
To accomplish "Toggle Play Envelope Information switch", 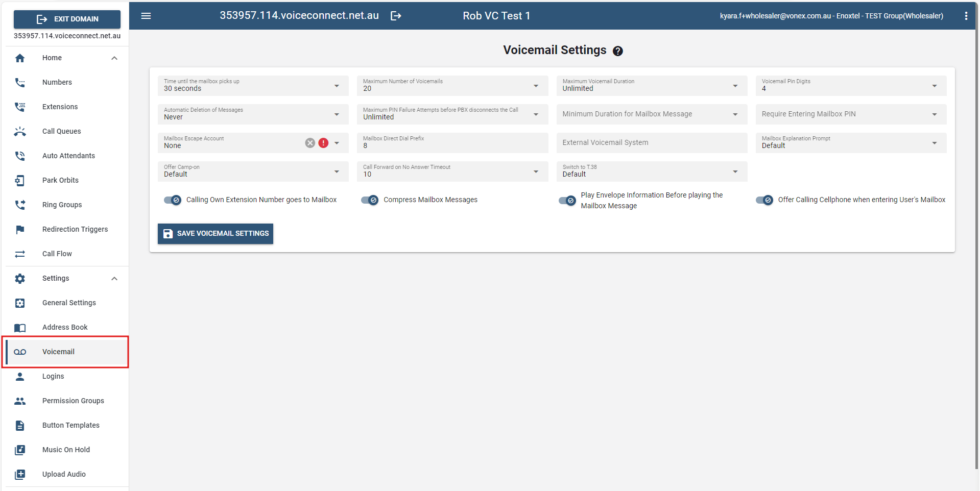I will [x=567, y=201].
